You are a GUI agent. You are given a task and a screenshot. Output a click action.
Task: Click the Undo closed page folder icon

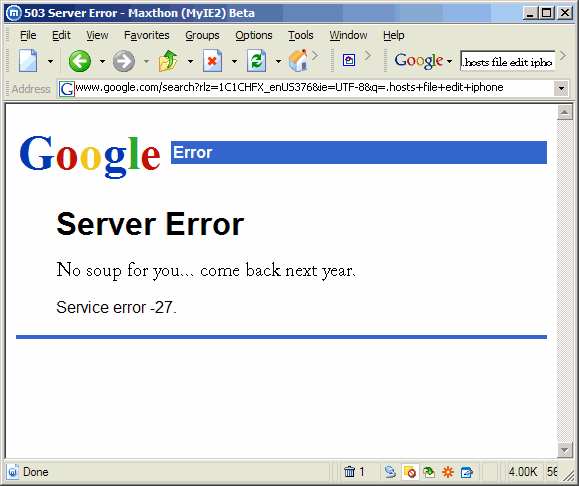pos(168,61)
